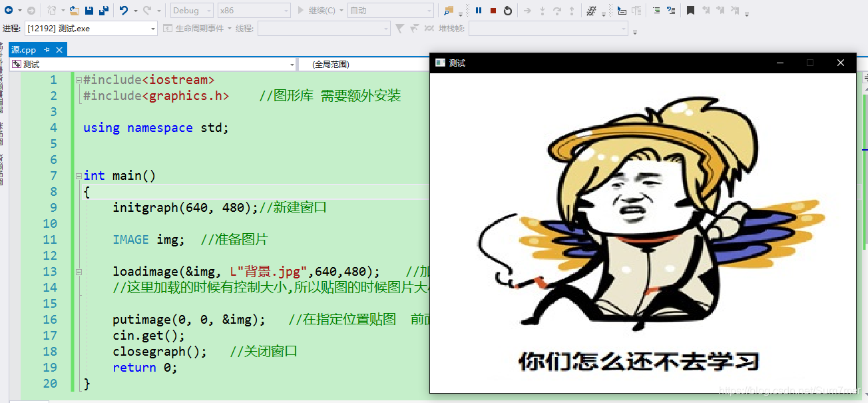Open the redo history dropdown arrow
The width and height of the screenshot is (868, 403).
tap(158, 11)
